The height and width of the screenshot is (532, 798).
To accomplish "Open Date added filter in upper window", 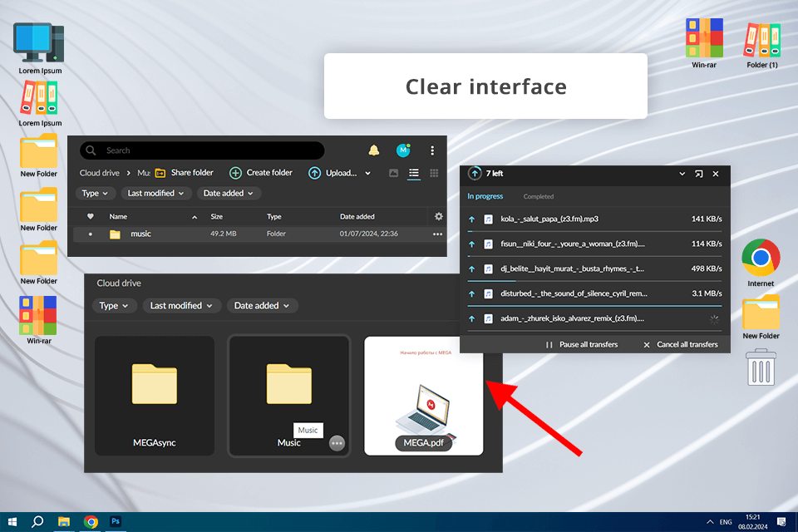I will [229, 194].
